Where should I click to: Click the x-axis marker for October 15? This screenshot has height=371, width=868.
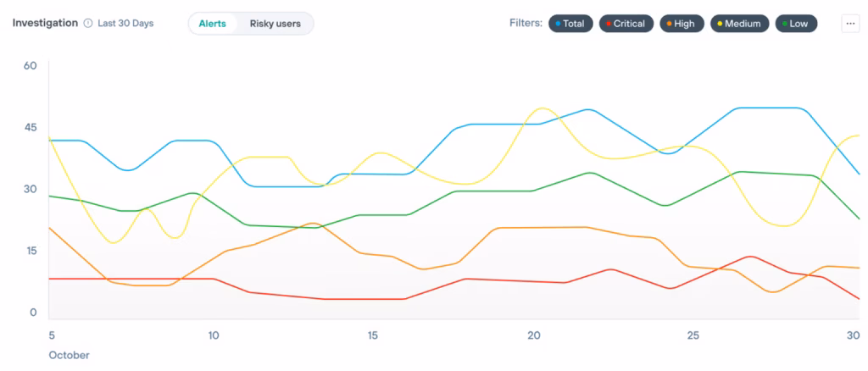pyautogui.click(x=373, y=335)
